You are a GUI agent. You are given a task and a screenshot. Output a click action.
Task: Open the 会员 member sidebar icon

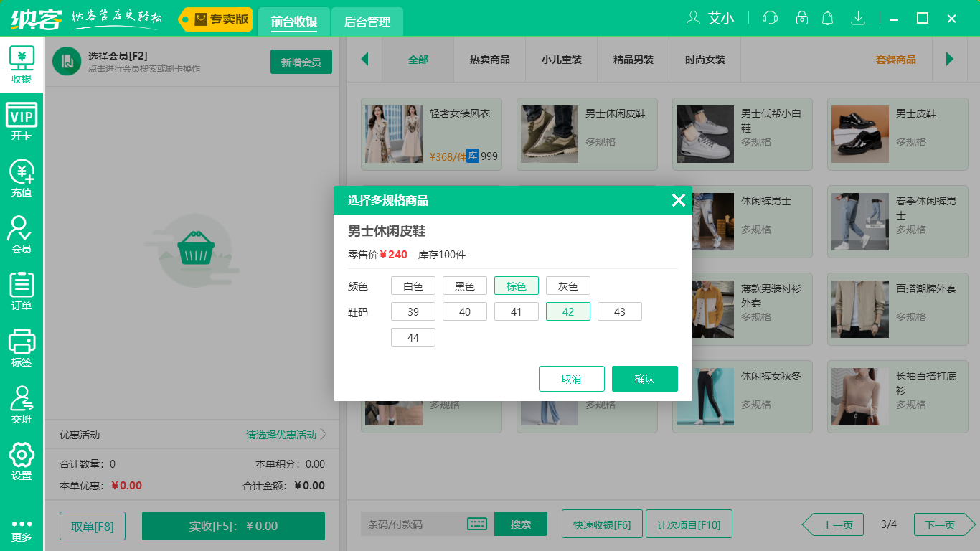pyautogui.click(x=22, y=235)
